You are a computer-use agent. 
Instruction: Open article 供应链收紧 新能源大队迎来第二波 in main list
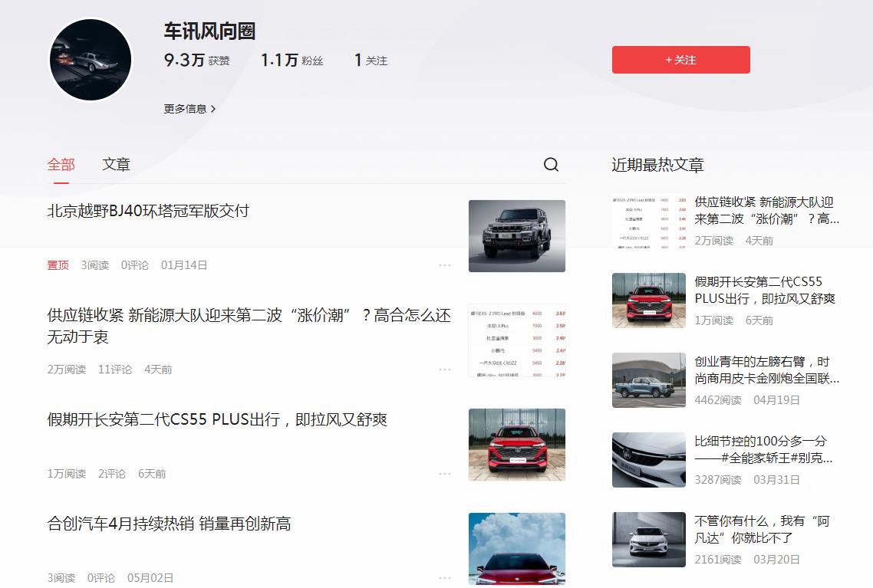coord(249,326)
